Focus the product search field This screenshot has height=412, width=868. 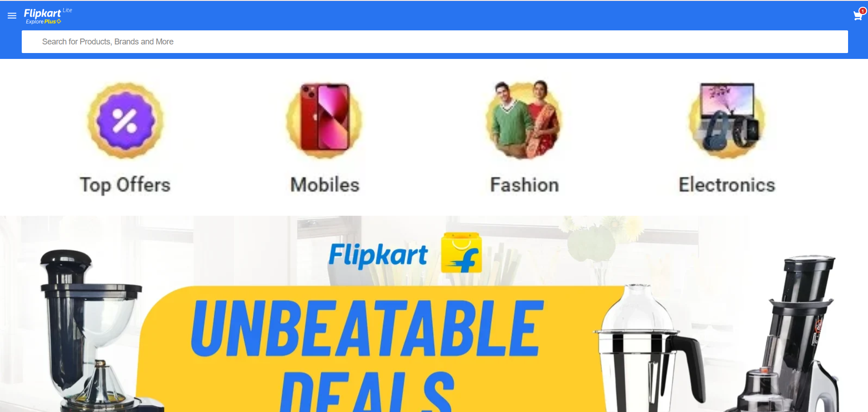tap(435, 42)
